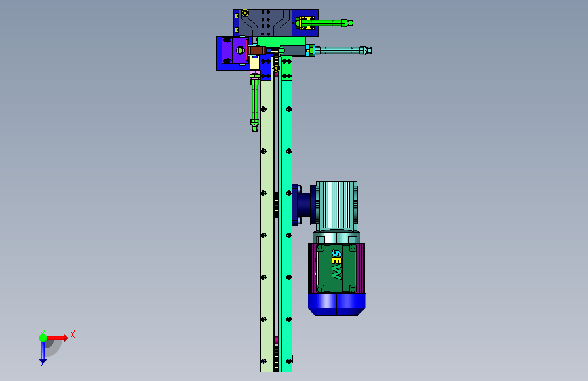Select the pale green vertical column rail
The image size is (588, 381).
[267, 225]
